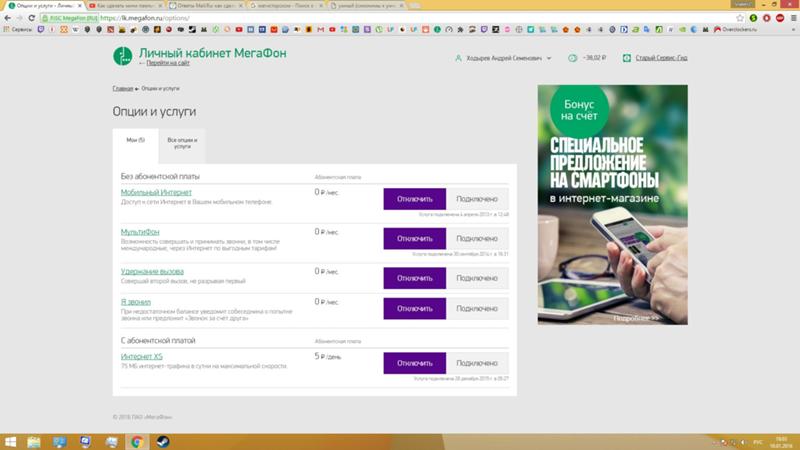This screenshot has width=800, height=450.
Task: Open Steam from the taskbar
Action: tap(163, 442)
